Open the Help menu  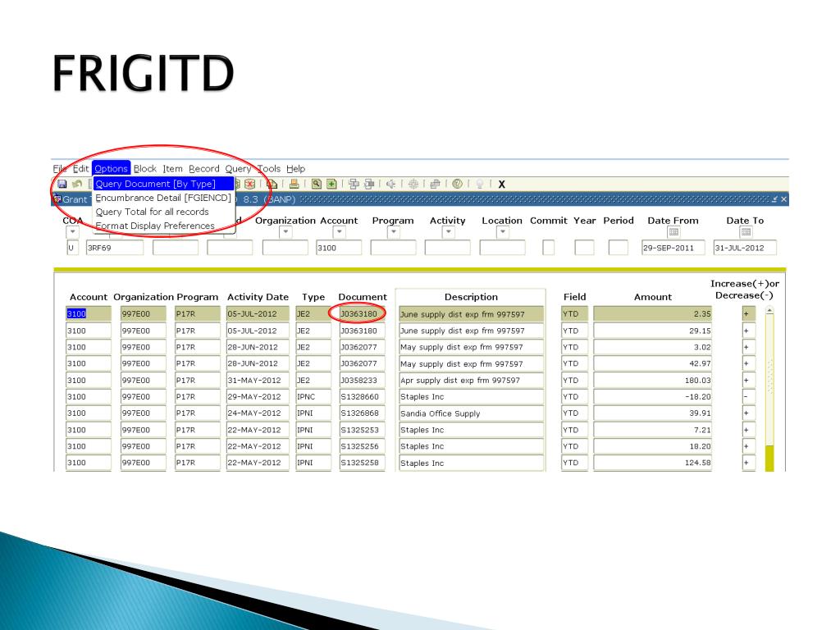pos(295,168)
